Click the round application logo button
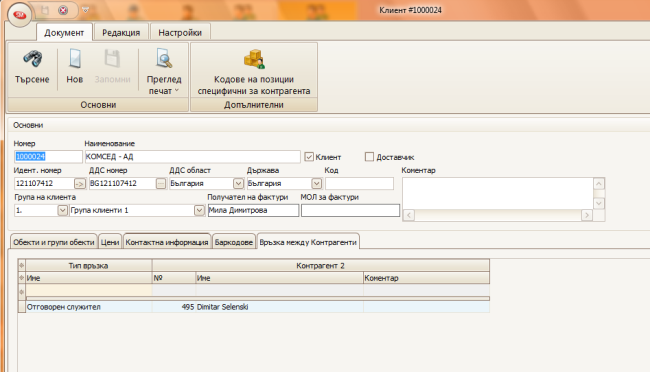Screen dimensions: 650x372 [x=19, y=15]
